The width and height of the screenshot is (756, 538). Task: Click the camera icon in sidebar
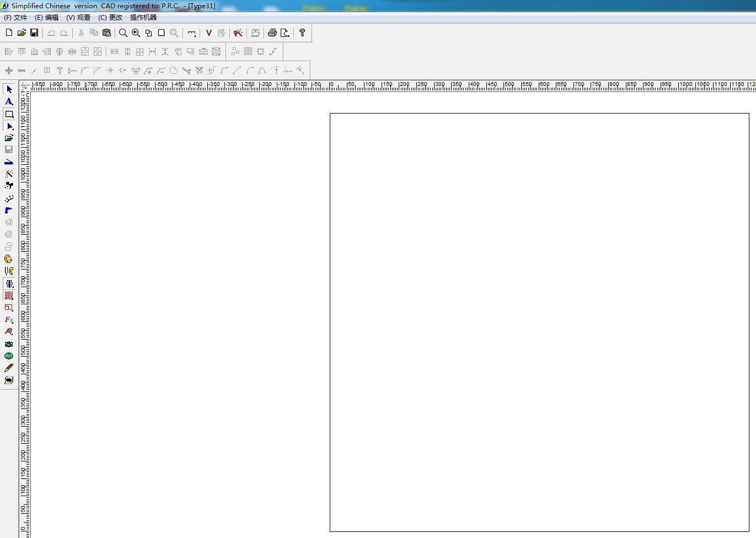click(9, 344)
